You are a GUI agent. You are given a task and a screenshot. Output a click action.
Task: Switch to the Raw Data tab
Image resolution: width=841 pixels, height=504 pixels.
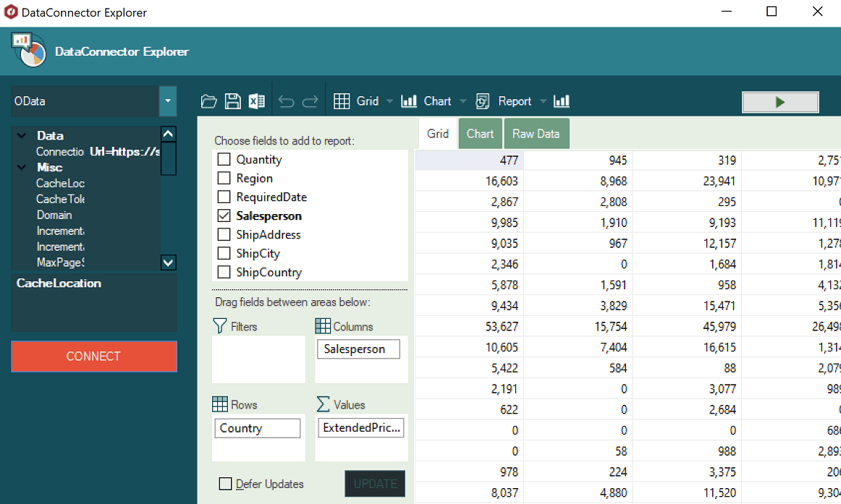point(536,133)
